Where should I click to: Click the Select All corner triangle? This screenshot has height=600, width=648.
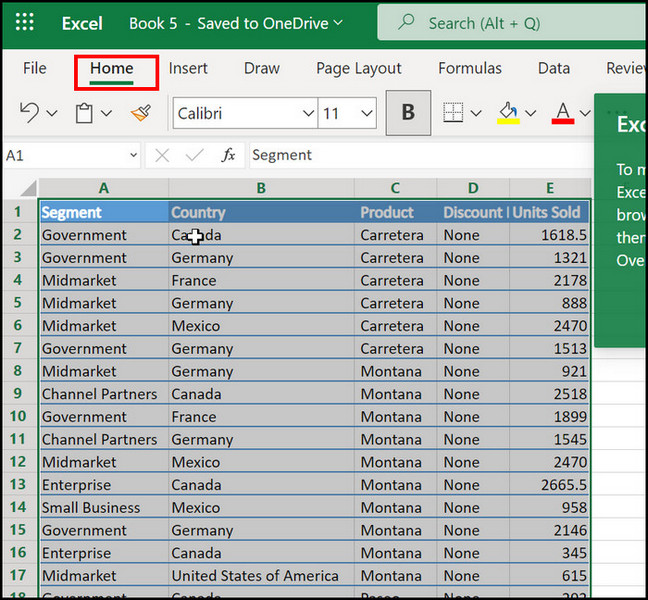click(29, 188)
